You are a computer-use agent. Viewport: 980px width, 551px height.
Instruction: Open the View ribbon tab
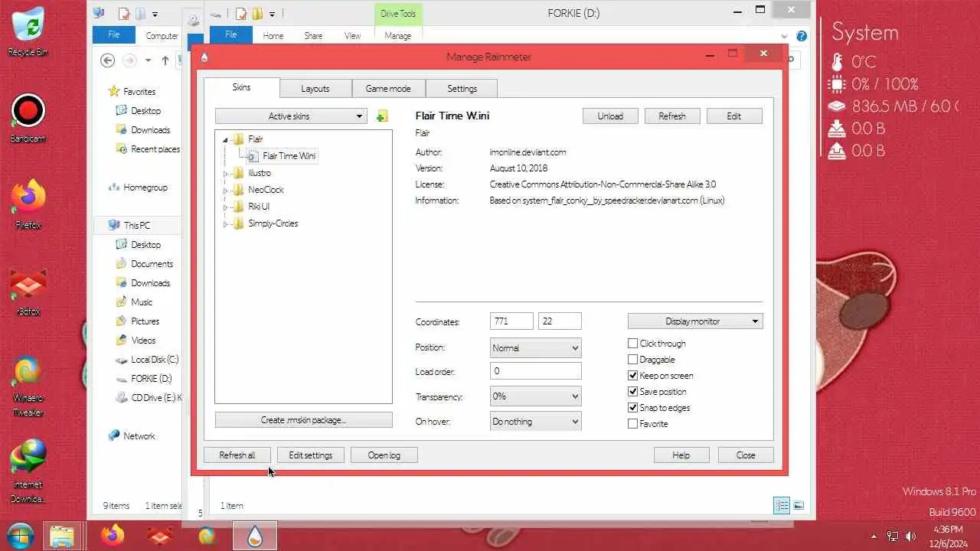(352, 36)
